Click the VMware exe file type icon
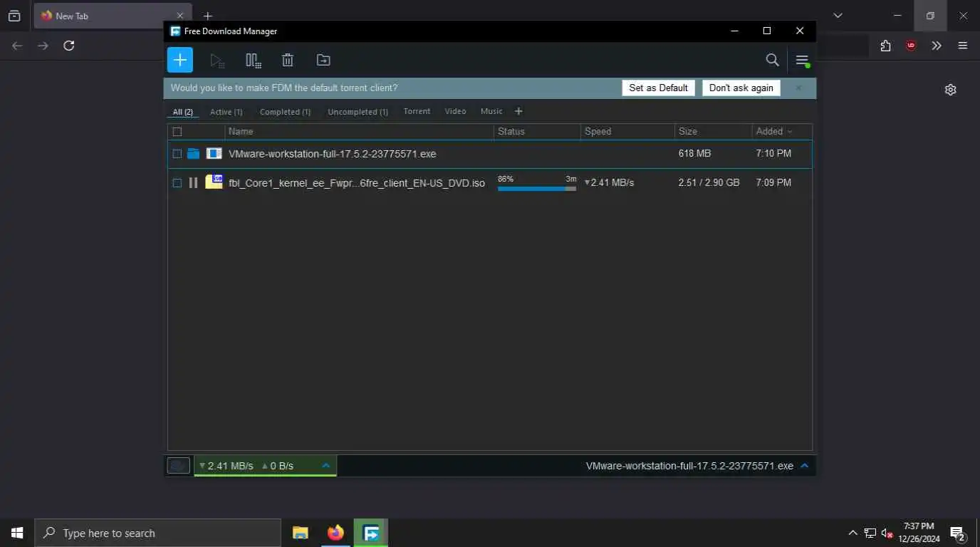Viewport: 980px width, 547px height. (x=214, y=153)
